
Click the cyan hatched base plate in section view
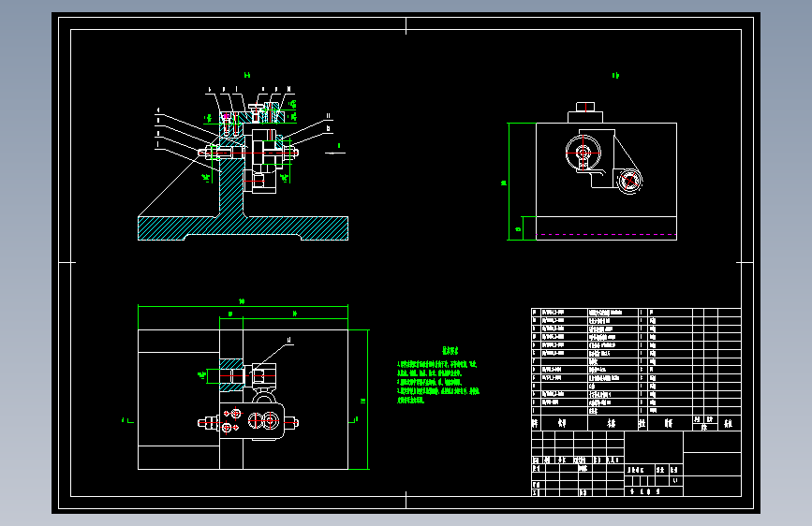click(x=243, y=228)
